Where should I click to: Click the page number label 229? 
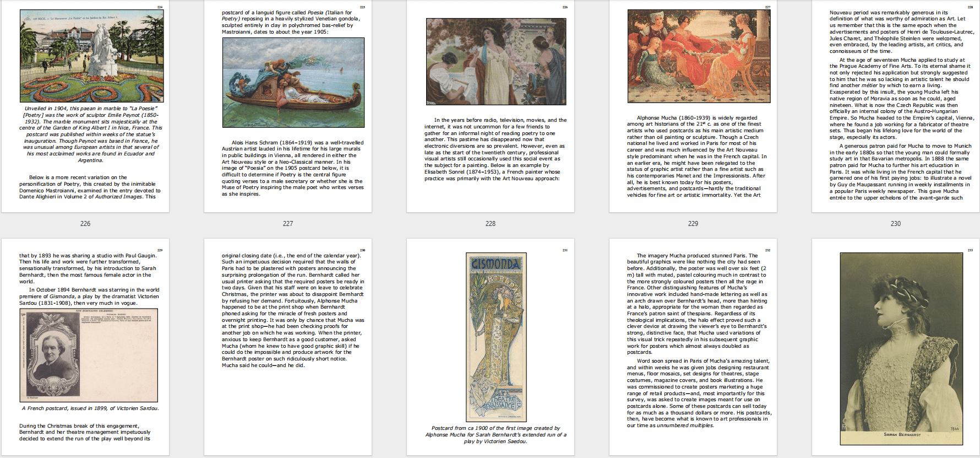[x=693, y=224]
